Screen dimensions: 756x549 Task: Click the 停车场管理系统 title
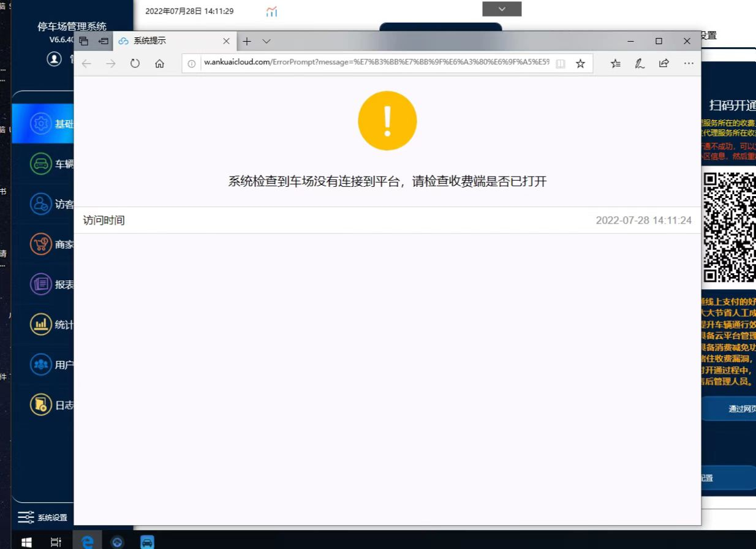(x=72, y=26)
